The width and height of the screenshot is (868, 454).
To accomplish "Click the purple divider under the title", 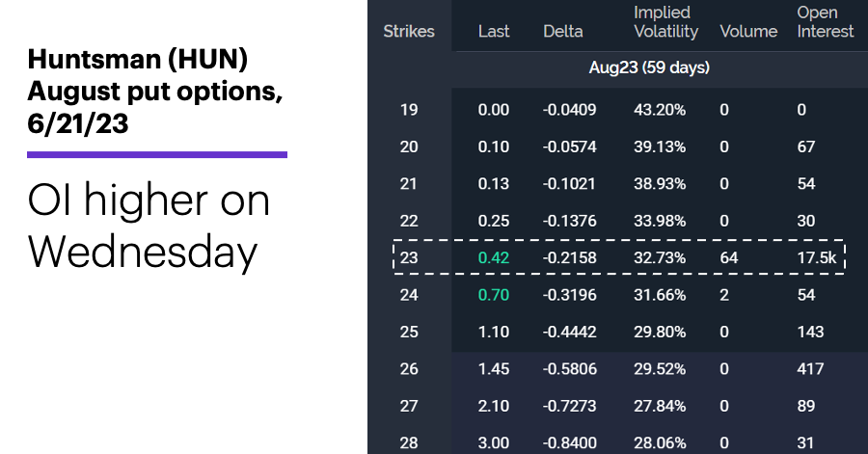I will (157, 155).
